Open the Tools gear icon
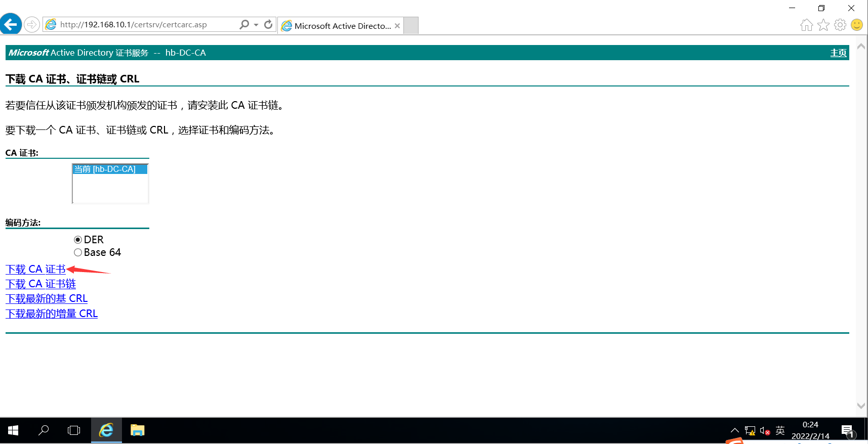The image size is (868, 444). pyautogui.click(x=840, y=25)
